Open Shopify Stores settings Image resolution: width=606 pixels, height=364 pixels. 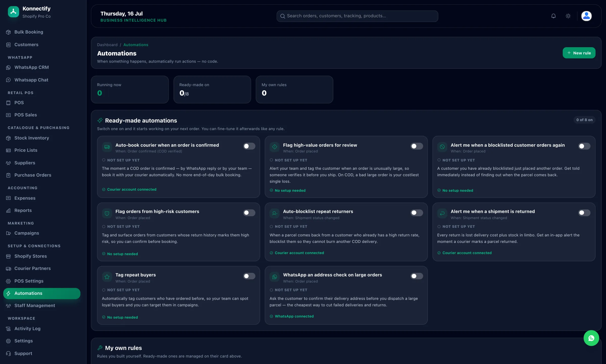(42, 256)
